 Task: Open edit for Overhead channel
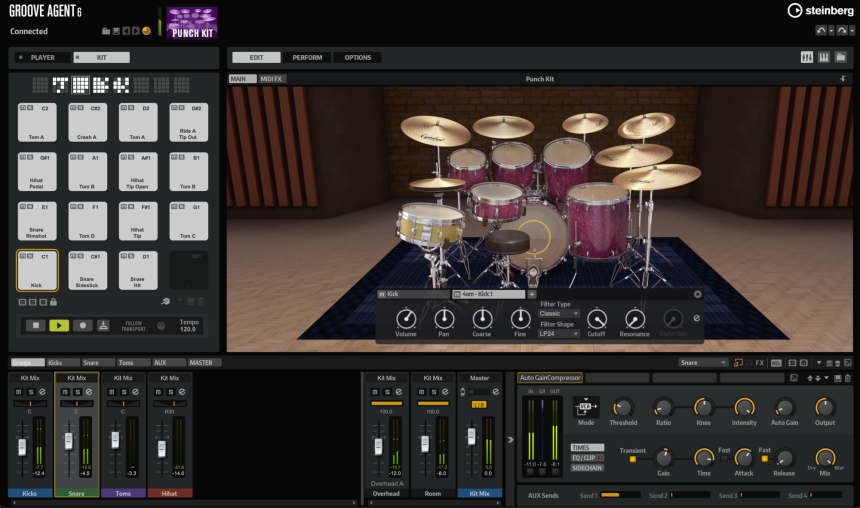point(399,392)
